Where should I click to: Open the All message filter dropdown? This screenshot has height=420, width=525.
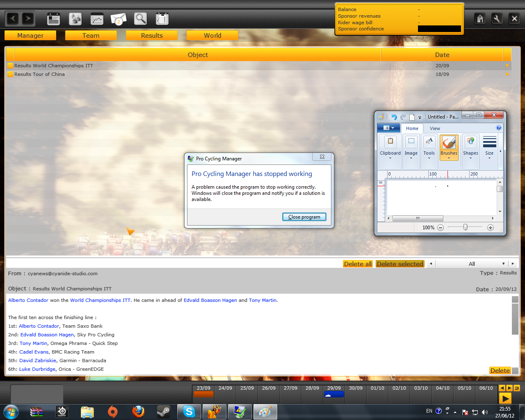(472, 264)
